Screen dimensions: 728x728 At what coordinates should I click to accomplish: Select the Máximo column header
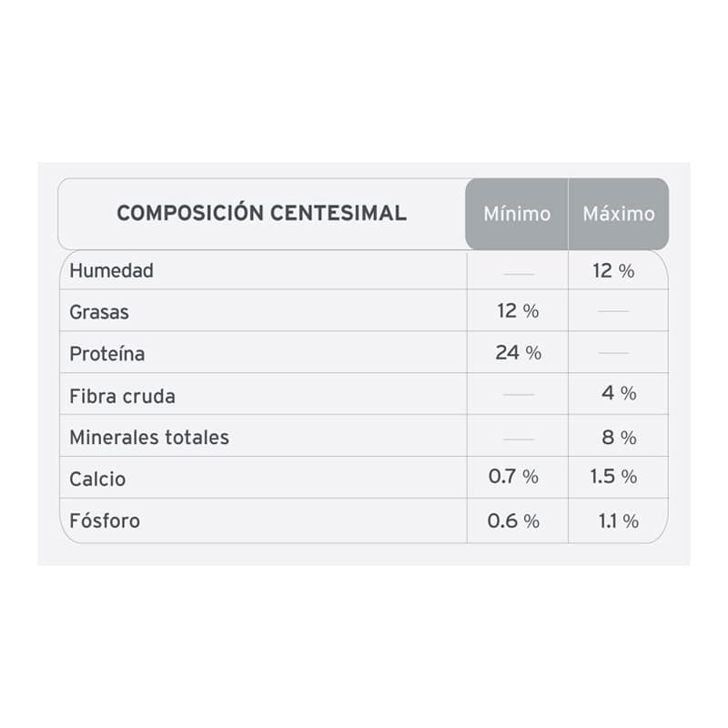click(x=619, y=214)
